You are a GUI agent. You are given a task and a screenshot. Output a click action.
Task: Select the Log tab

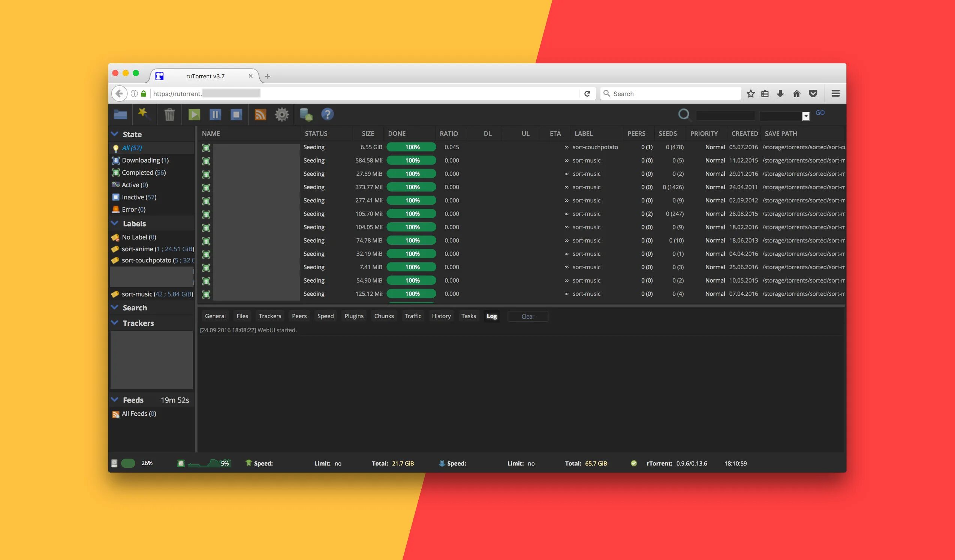[491, 316]
